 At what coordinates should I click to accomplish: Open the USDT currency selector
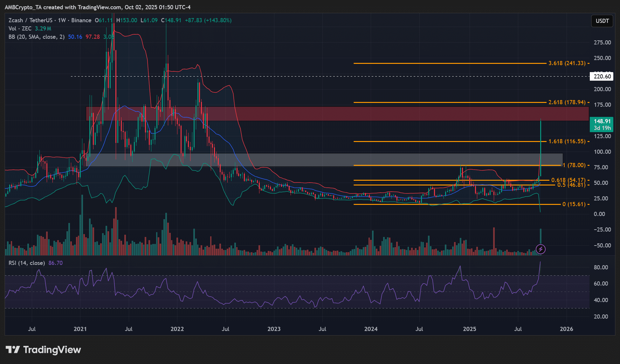point(602,21)
